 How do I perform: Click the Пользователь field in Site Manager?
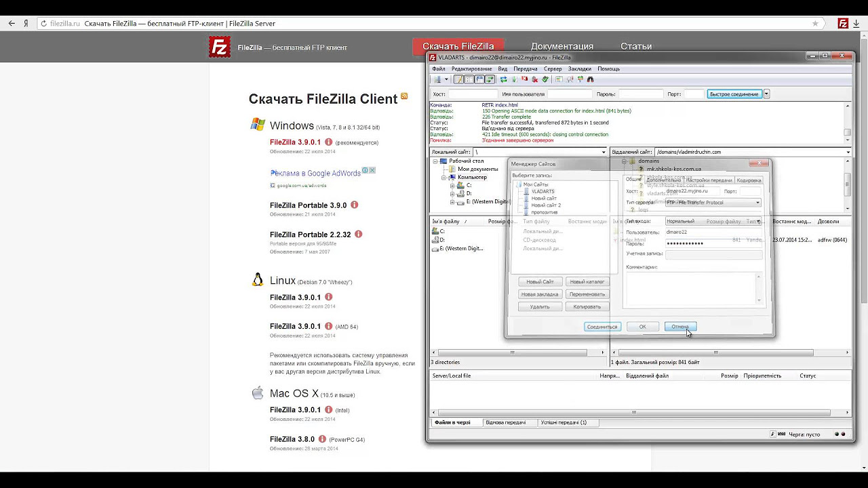[713, 232]
